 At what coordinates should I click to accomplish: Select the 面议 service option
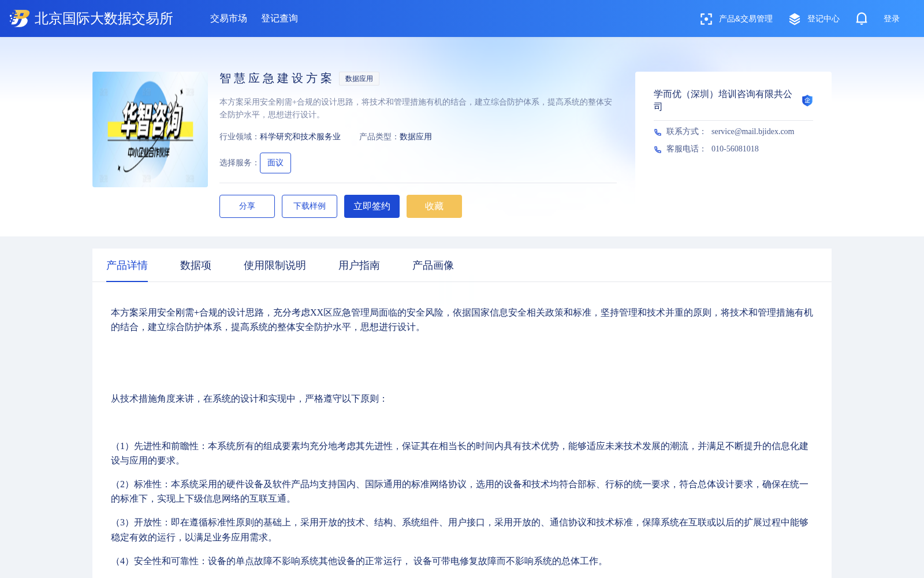[x=275, y=163]
